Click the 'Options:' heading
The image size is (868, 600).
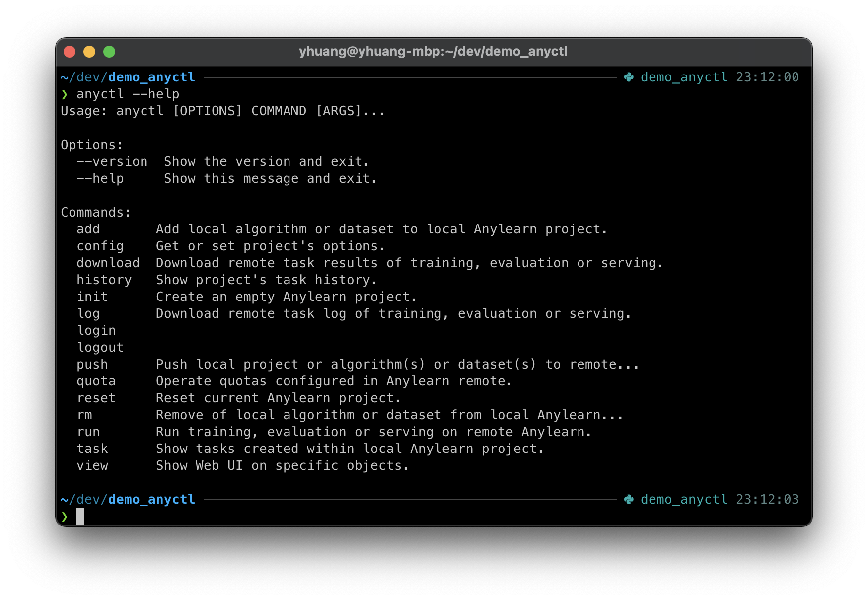tap(92, 145)
